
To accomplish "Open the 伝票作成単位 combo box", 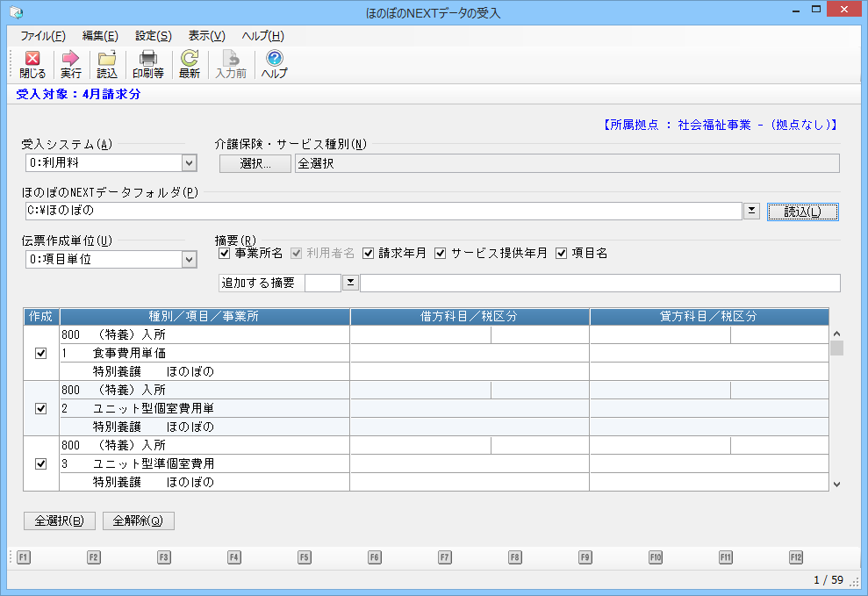I will (x=189, y=260).
